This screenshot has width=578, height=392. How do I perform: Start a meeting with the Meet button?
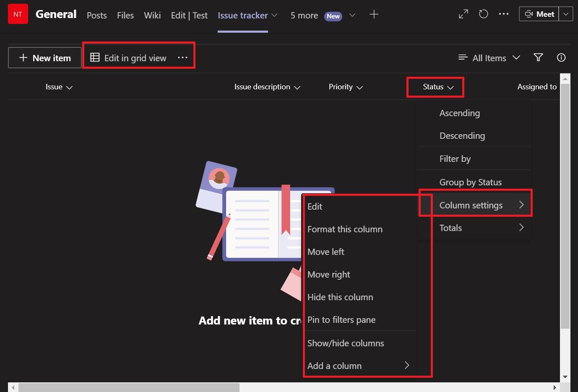539,14
